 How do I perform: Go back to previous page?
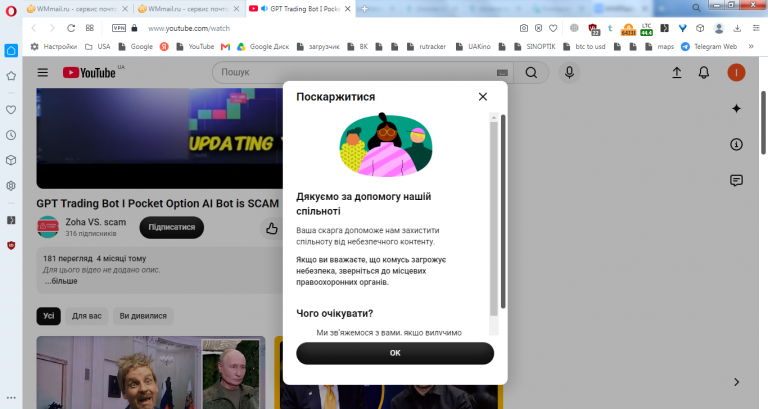(x=34, y=28)
